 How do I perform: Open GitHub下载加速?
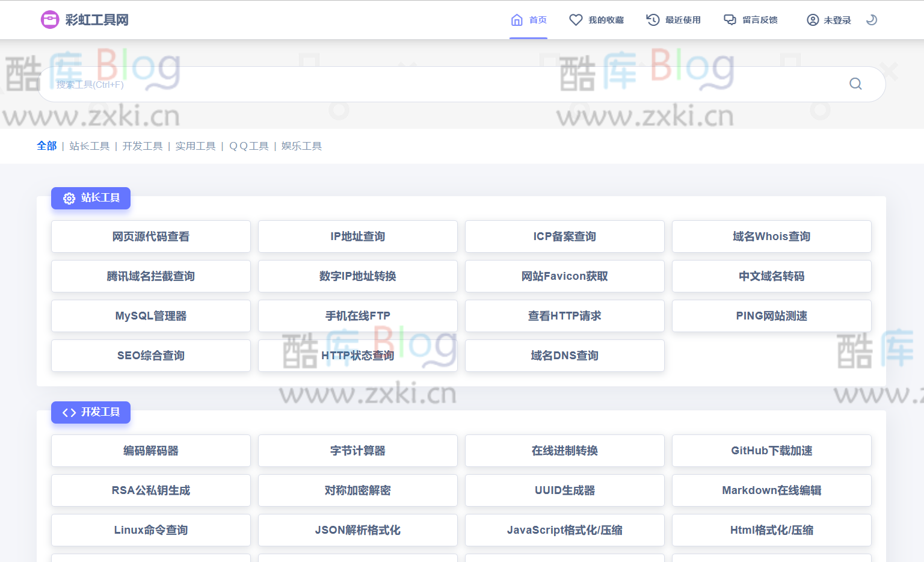(x=772, y=450)
